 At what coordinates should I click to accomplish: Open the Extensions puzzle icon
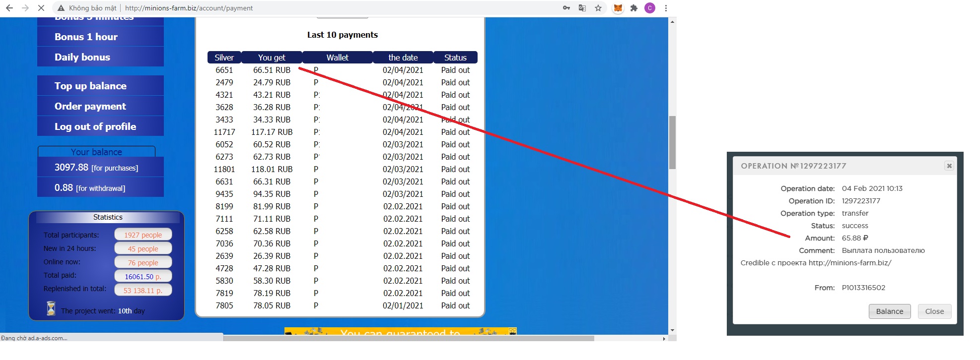[634, 8]
